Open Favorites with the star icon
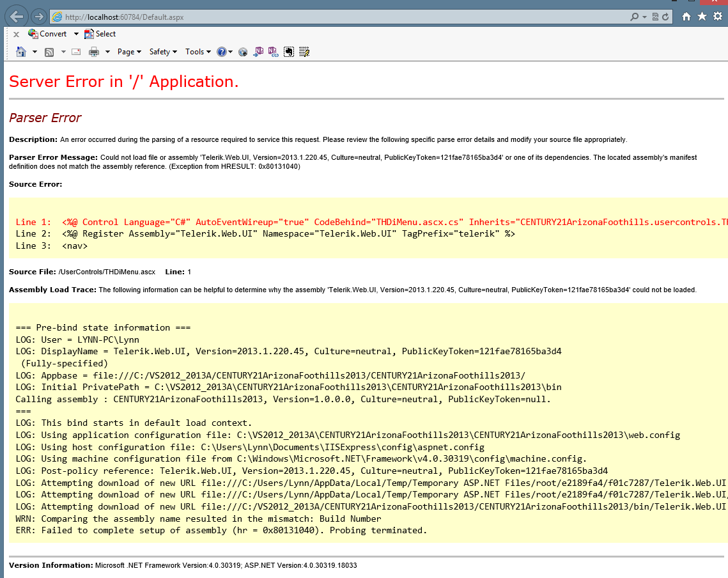 (702, 17)
